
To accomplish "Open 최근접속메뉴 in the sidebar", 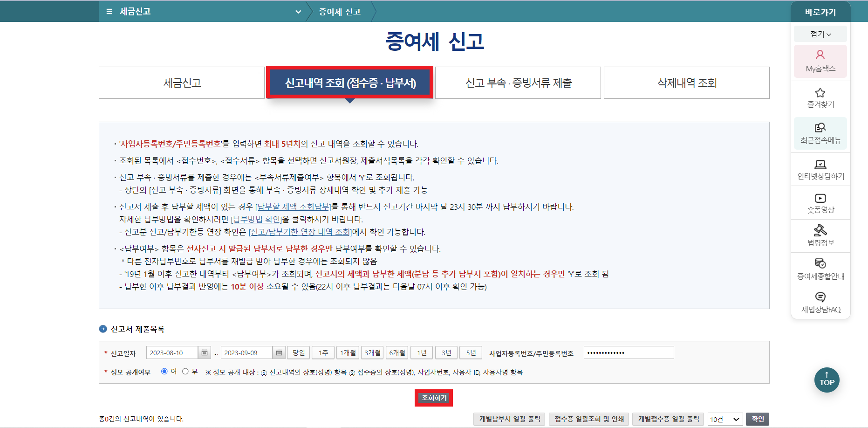I will [x=820, y=133].
